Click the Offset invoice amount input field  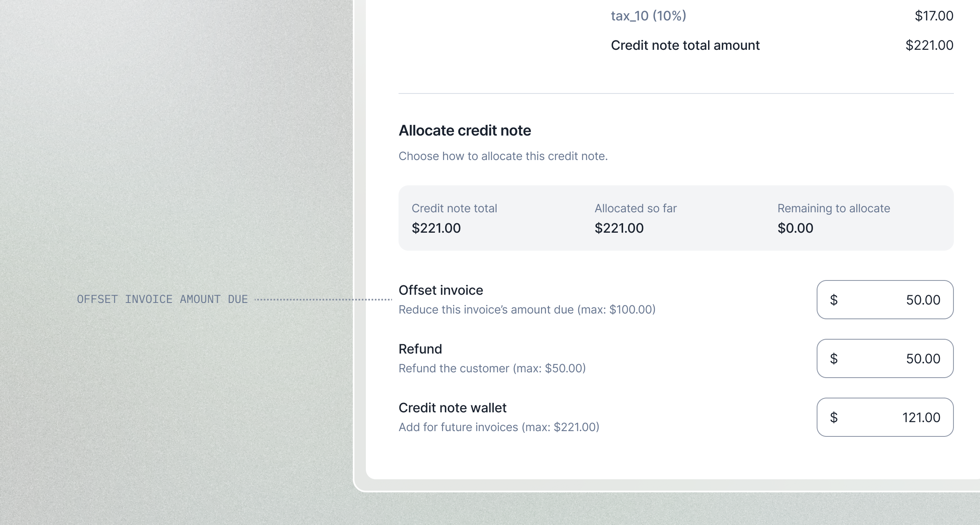pyautogui.click(x=885, y=300)
